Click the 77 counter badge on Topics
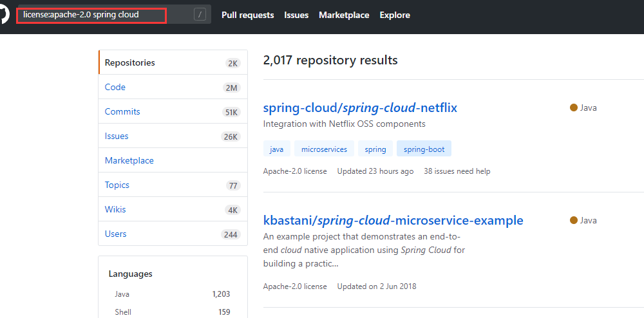The width and height of the screenshot is (644, 318). click(x=233, y=185)
